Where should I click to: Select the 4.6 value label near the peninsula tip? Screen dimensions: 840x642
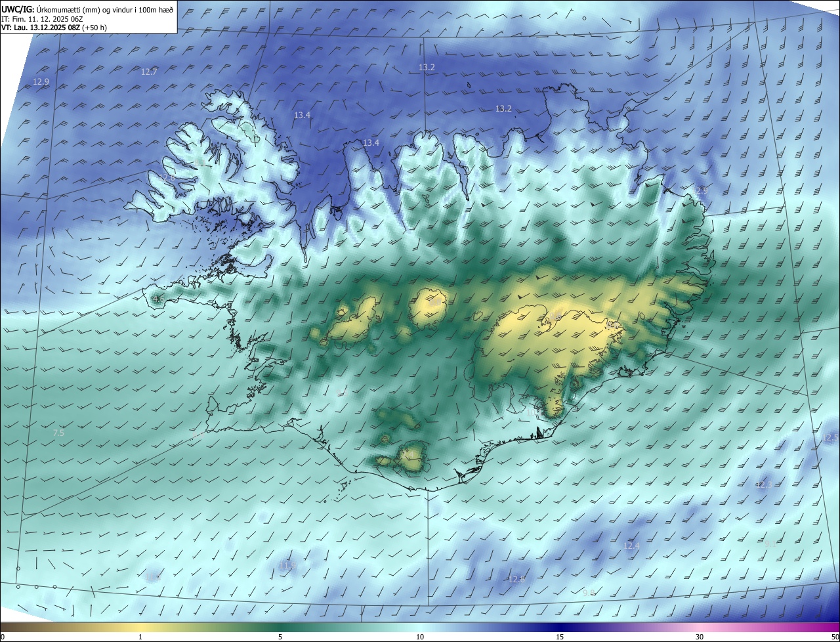click(x=158, y=299)
